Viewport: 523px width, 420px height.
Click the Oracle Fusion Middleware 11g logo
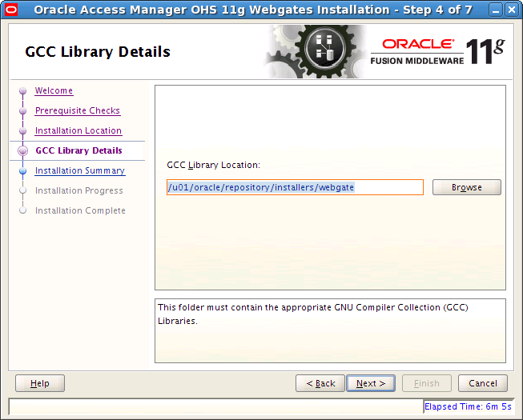437,52
